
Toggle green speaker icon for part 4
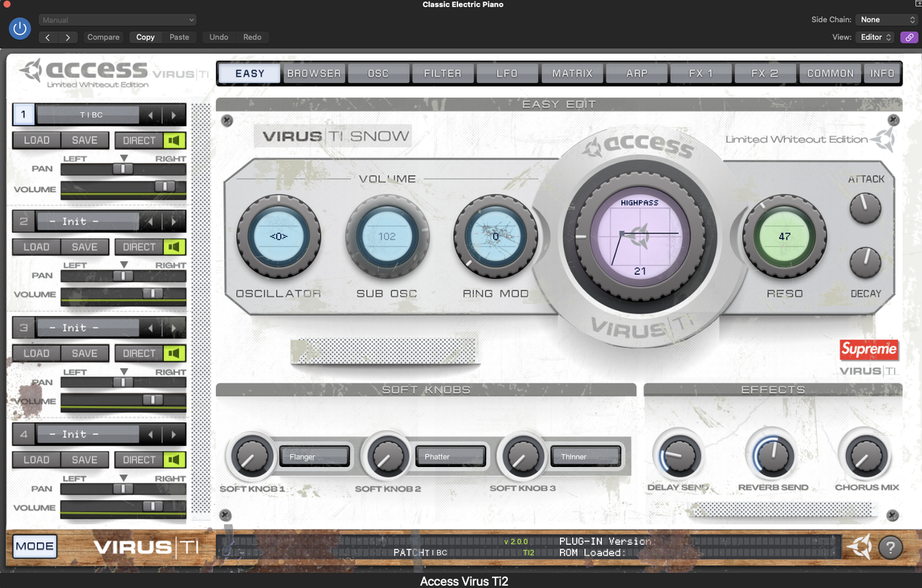tap(174, 460)
